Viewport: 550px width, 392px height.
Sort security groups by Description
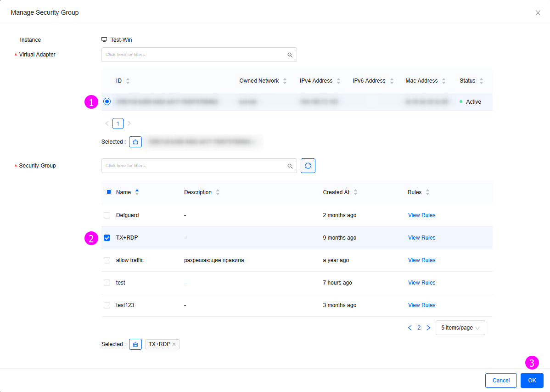[218, 192]
